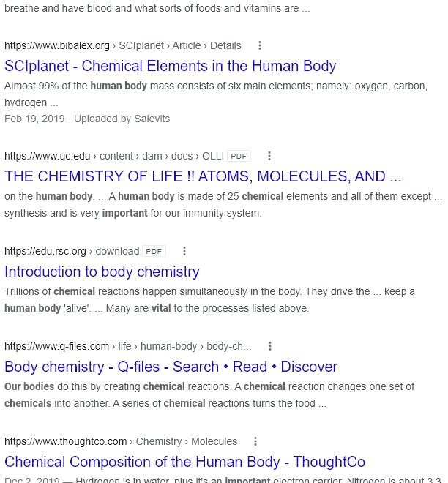Open THE CHEMISTRY OF LIFE result title
Screen dimensions: 448x483
click(x=203, y=176)
